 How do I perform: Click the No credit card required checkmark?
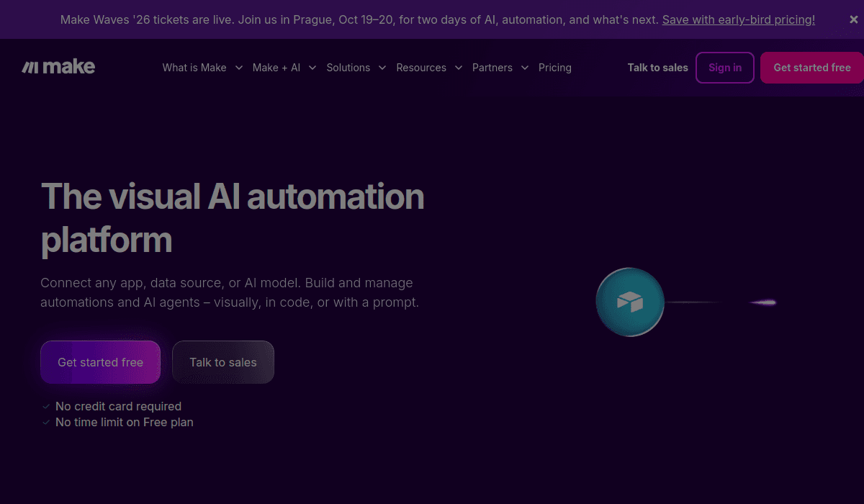click(46, 407)
